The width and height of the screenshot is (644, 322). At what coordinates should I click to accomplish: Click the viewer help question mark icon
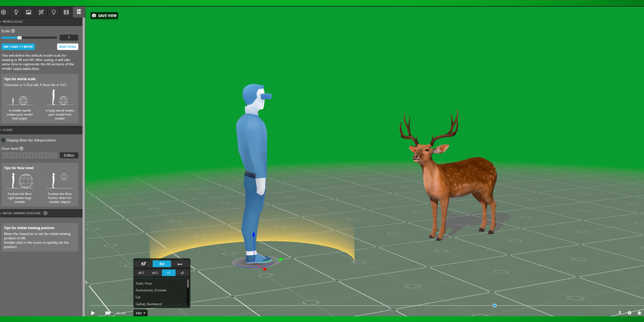tap(620, 313)
